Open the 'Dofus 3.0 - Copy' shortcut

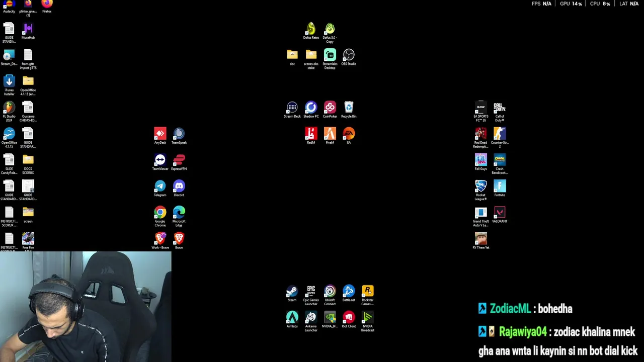point(330,33)
